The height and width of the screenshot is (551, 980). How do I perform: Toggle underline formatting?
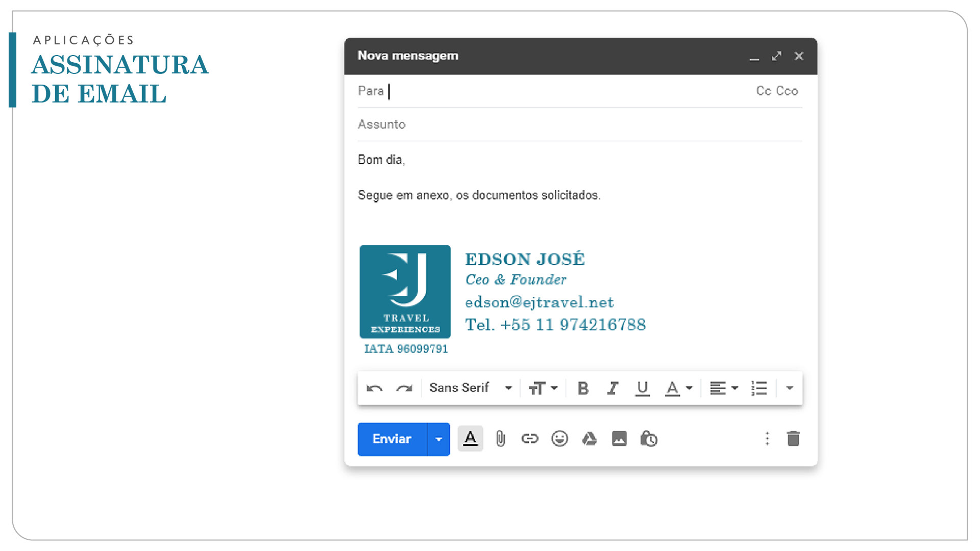642,389
